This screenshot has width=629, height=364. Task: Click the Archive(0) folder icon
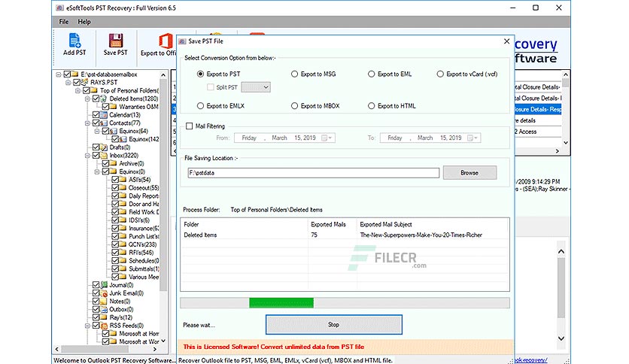(x=113, y=163)
